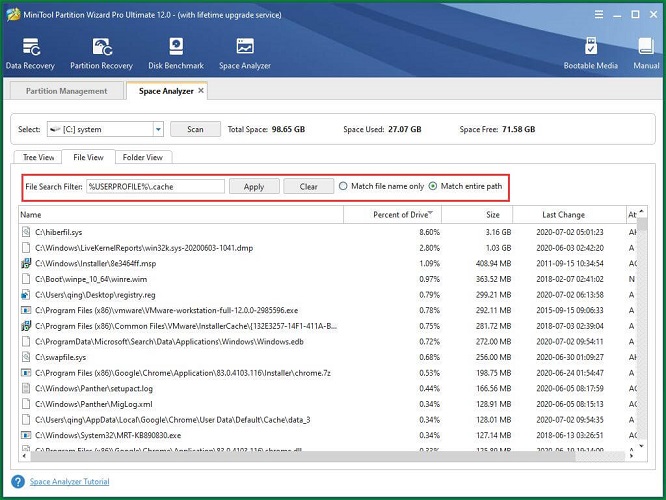This screenshot has height=500, width=666.
Task: Click the VMware-workstation exe file icon
Action: [x=26, y=310]
